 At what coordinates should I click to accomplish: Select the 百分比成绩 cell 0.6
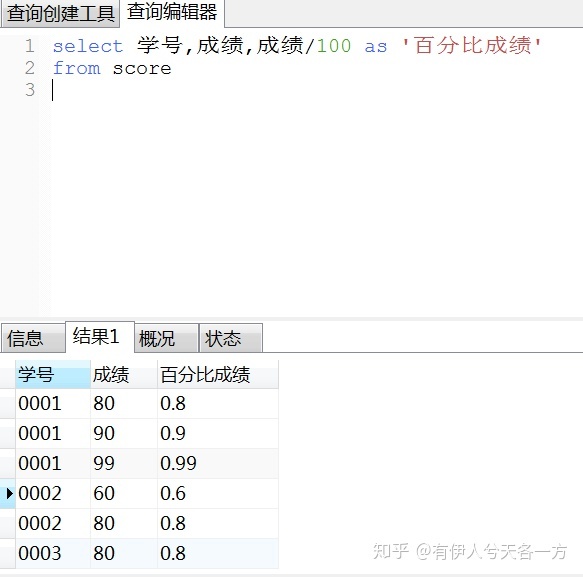point(218,493)
